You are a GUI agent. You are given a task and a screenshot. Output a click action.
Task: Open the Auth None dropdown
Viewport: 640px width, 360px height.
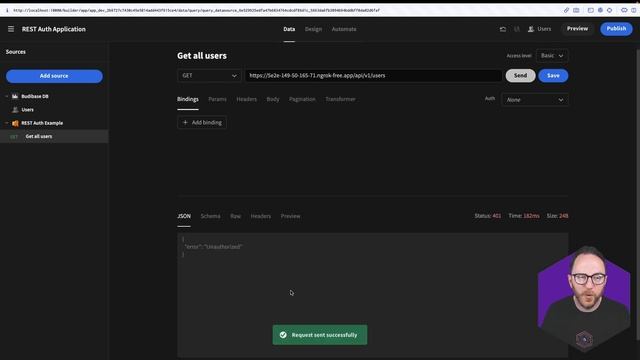click(535, 100)
